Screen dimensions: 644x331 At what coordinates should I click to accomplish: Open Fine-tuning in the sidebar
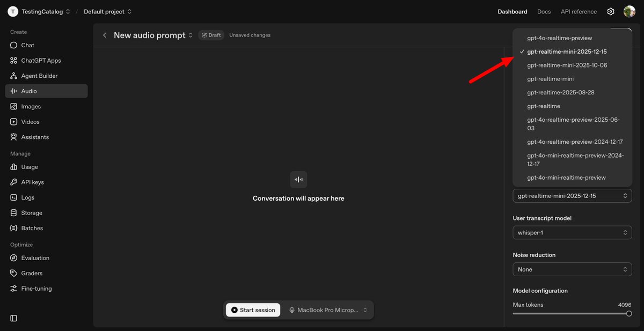(x=46, y=289)
